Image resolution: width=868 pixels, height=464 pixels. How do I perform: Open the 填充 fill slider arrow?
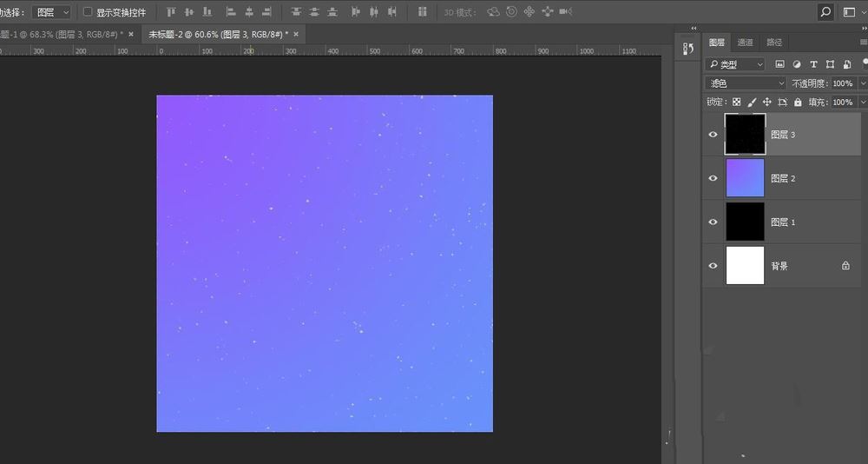point(863,102)
